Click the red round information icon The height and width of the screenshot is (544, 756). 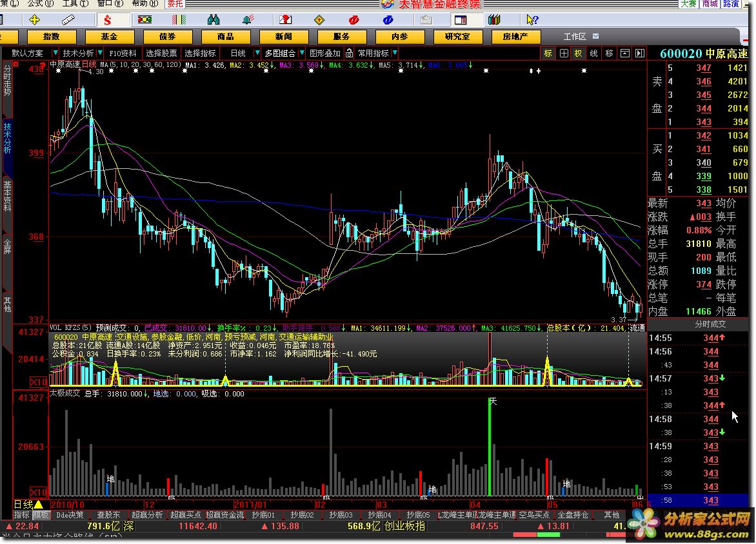(353, 20)
